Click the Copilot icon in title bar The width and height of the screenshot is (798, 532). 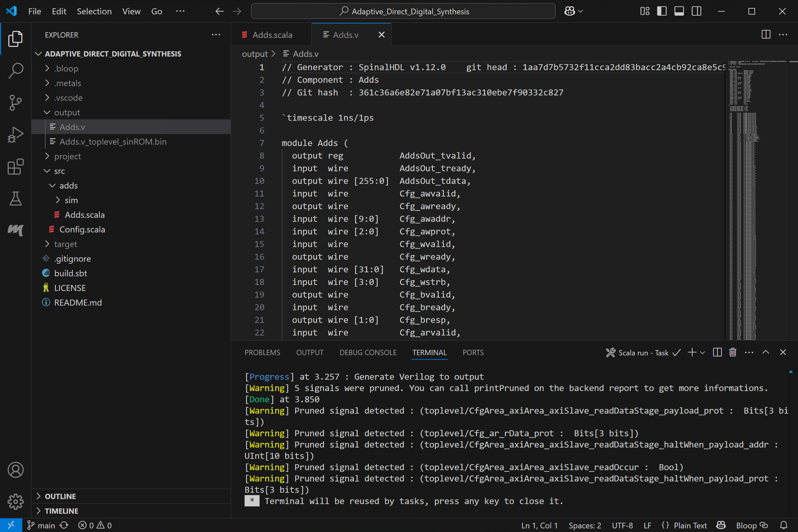569,11
